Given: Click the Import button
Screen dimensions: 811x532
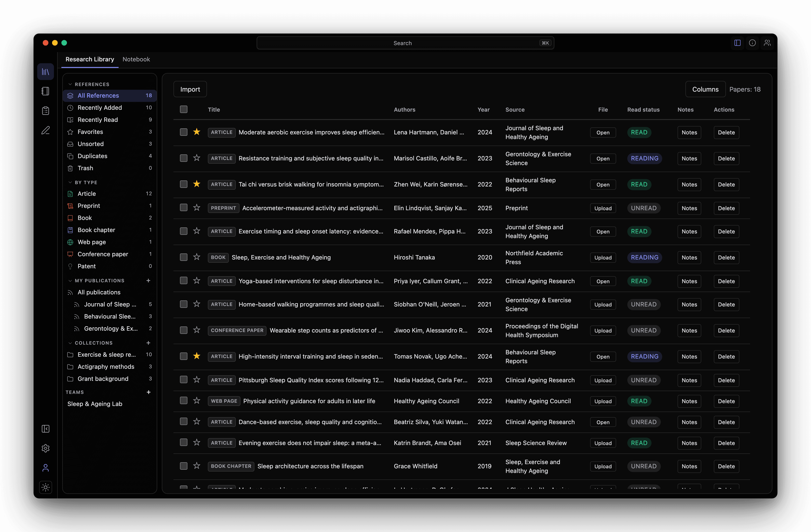Looking at the screenshot, I should (190, 89).
